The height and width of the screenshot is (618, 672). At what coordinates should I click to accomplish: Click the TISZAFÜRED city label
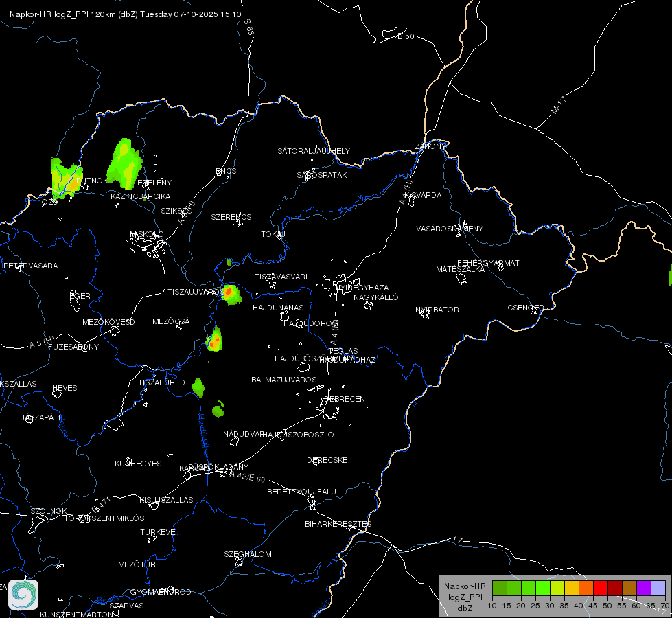pyautogui.click(x=161, y=382)
